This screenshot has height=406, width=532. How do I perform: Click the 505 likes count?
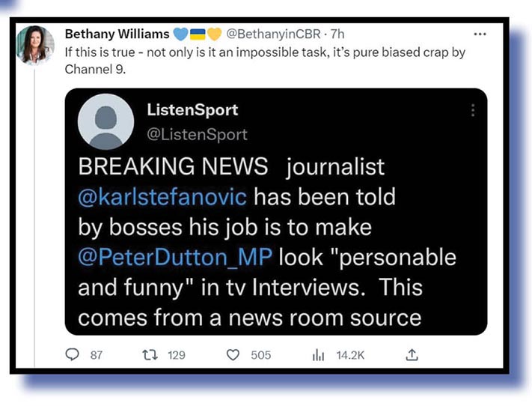click(261, 355)
